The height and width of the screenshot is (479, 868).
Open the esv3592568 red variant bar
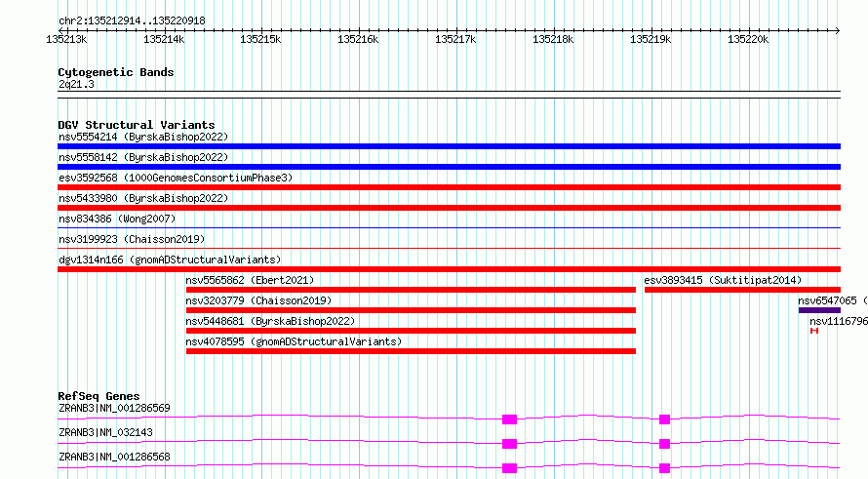(x=449, y=187)
